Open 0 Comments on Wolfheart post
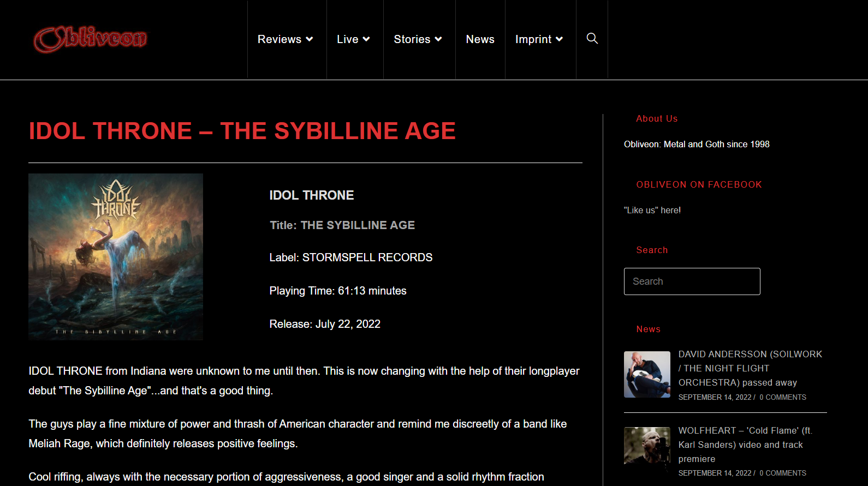The image size is (868, 486). coord(783,473)
